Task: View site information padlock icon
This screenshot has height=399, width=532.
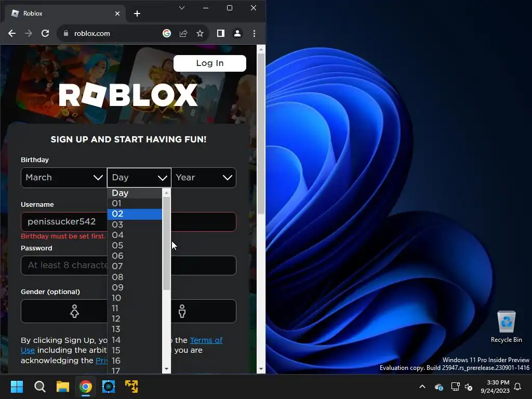Action: 66,33
